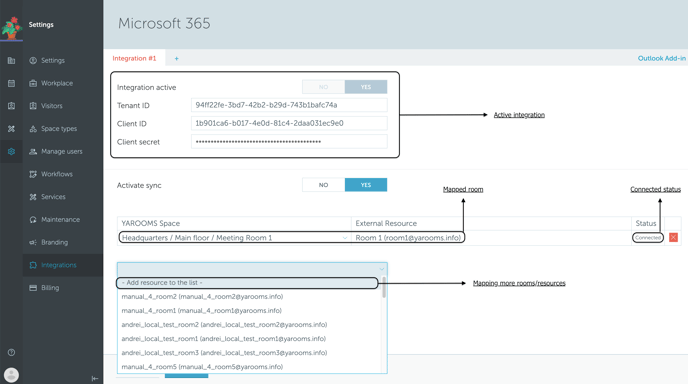Click the Status column header
688x384 pixels.
646,223
